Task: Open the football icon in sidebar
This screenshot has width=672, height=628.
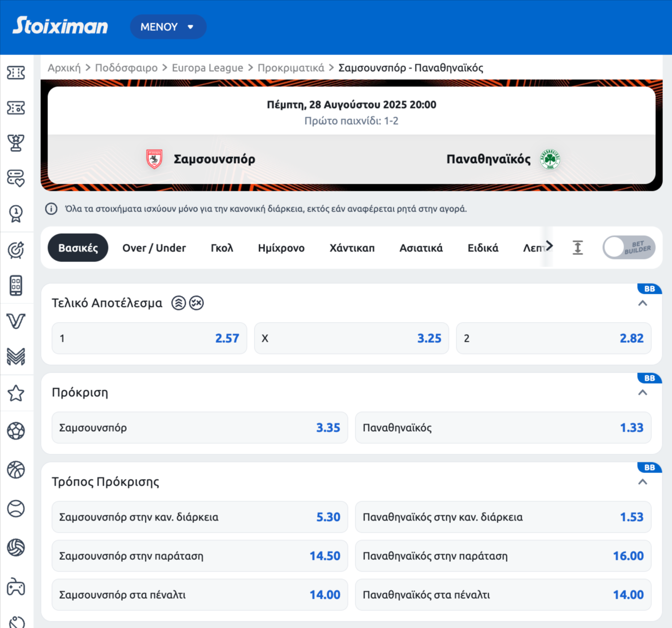Action: click(x=16, y=431)
